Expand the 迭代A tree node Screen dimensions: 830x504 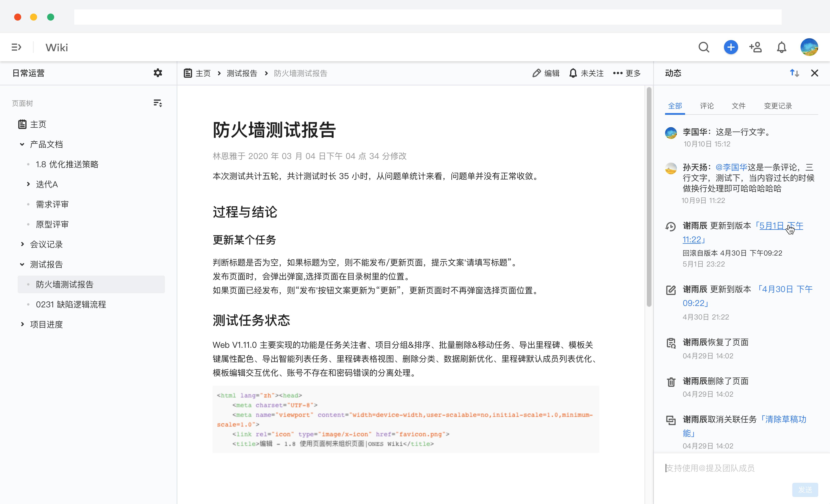(29, 184)
